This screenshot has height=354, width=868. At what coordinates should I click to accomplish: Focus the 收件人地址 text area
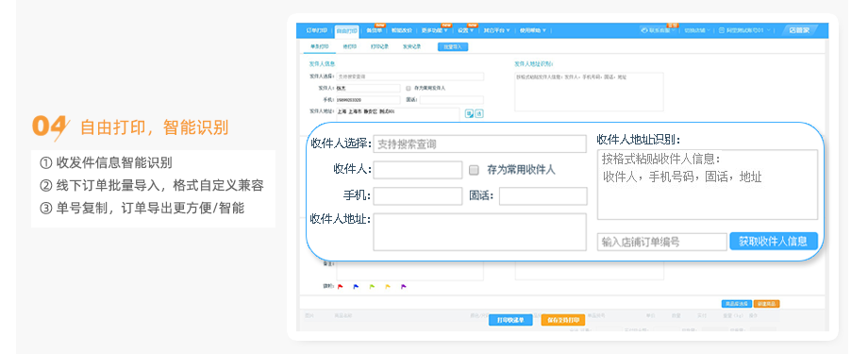479,232
